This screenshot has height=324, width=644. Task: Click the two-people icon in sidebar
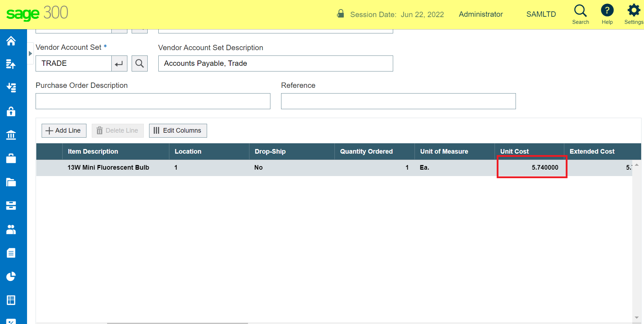click(x=11, y=229)
